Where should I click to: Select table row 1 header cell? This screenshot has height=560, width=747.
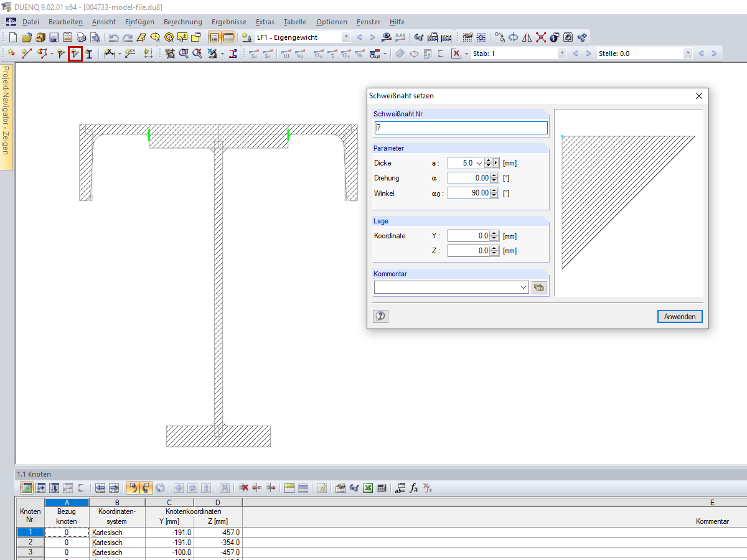pyautogui.click(x=31, y=533)
